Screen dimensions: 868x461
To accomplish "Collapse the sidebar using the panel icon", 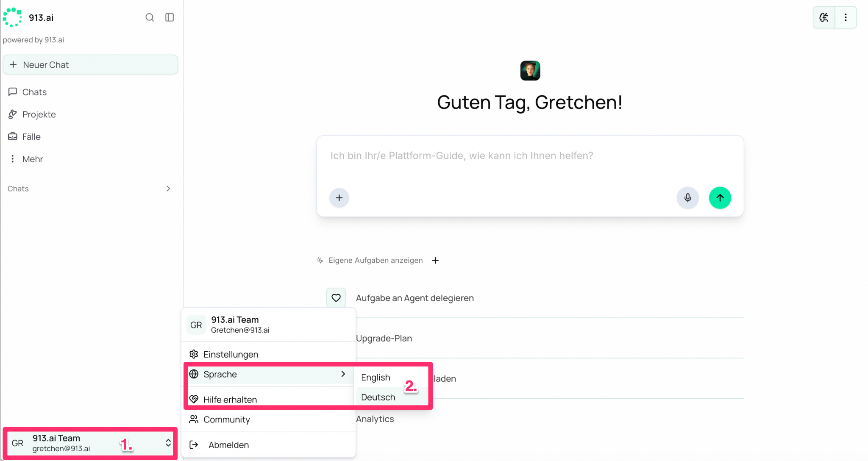I will point(170,17).
